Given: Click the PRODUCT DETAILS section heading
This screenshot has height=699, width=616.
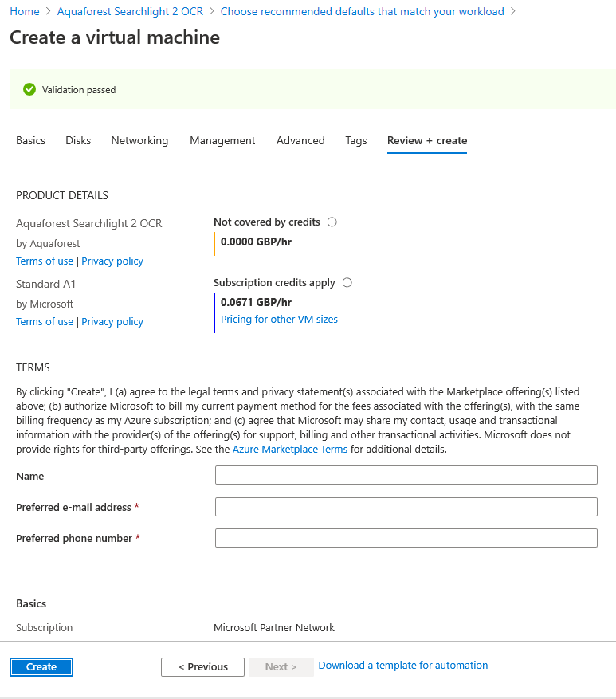Looking at the screenshot, I should pos(62,195).
